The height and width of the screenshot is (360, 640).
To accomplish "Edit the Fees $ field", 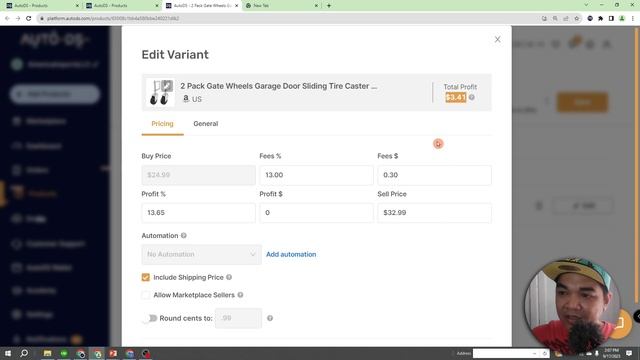I will point(434,175).
